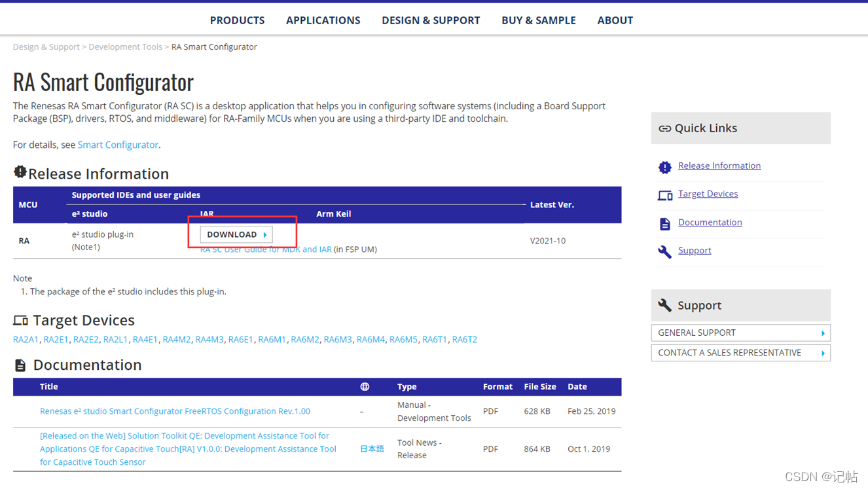The height and width of the screenshot is (489, 868).
Task: Open the RA4E1 device link
Action: point(145,340)
